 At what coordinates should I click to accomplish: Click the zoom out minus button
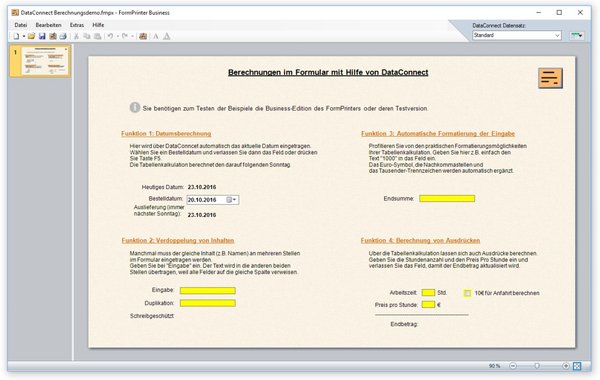[x=513, y=366]
